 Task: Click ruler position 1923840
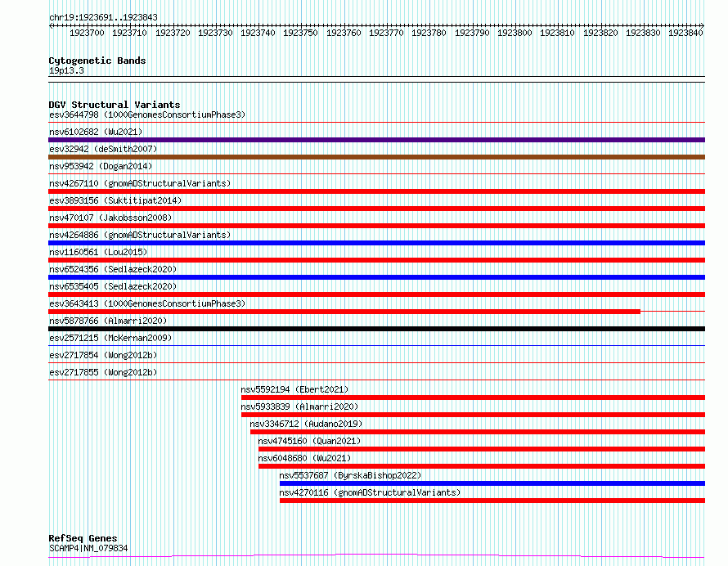(685, 33)
